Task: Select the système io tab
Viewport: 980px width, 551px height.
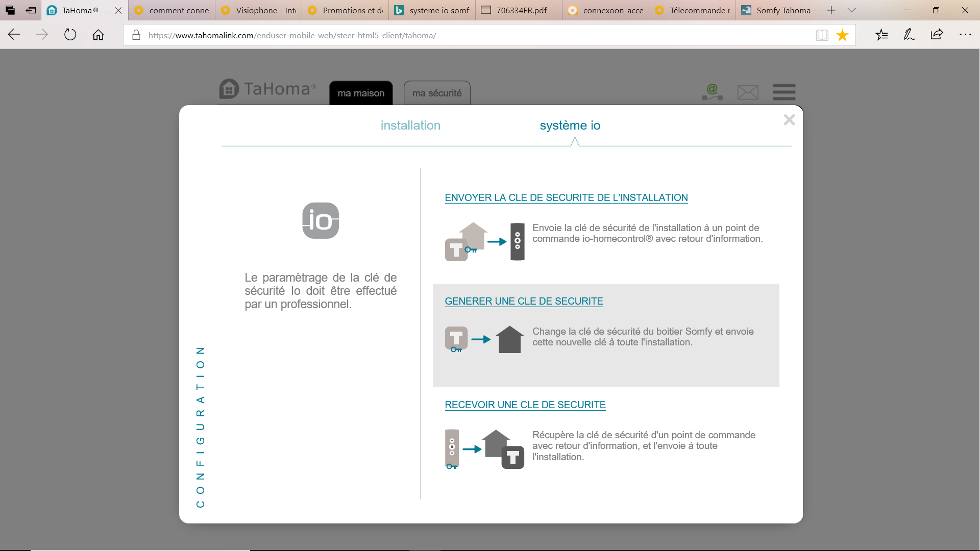Action: (570, 126)
